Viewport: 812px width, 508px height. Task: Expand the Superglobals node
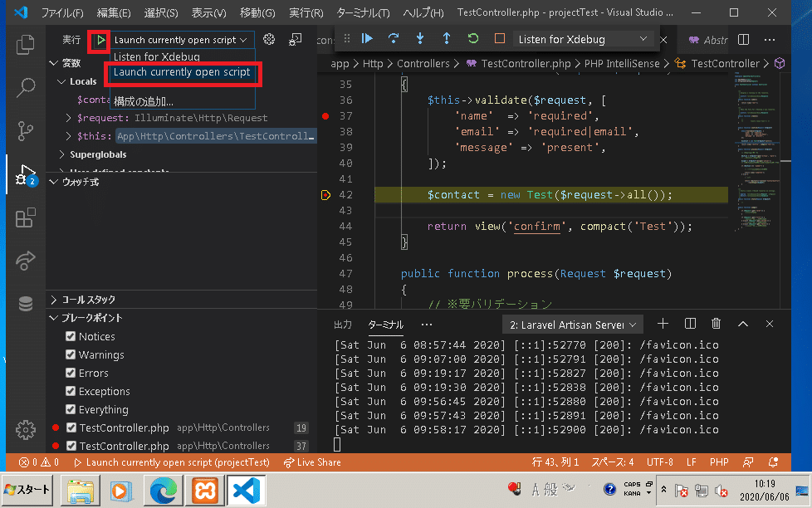pyautogui.click(x=61, y=154)
